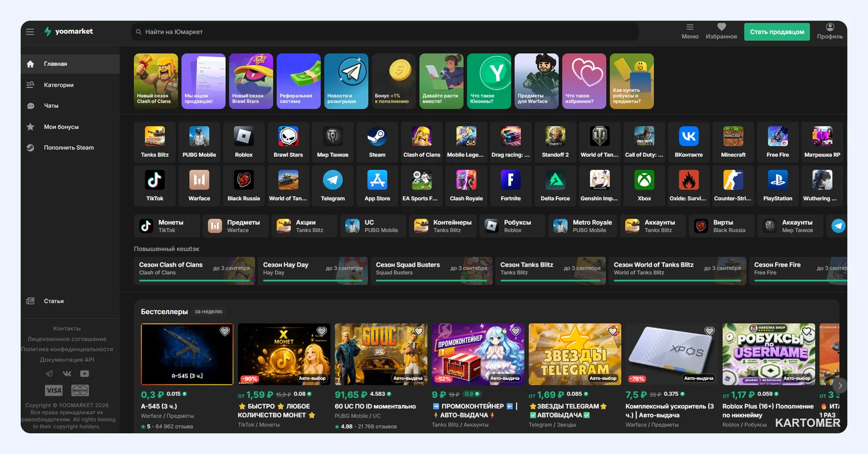
Task: Expand the Меню dropdown in header
Action: click(690, 32)
